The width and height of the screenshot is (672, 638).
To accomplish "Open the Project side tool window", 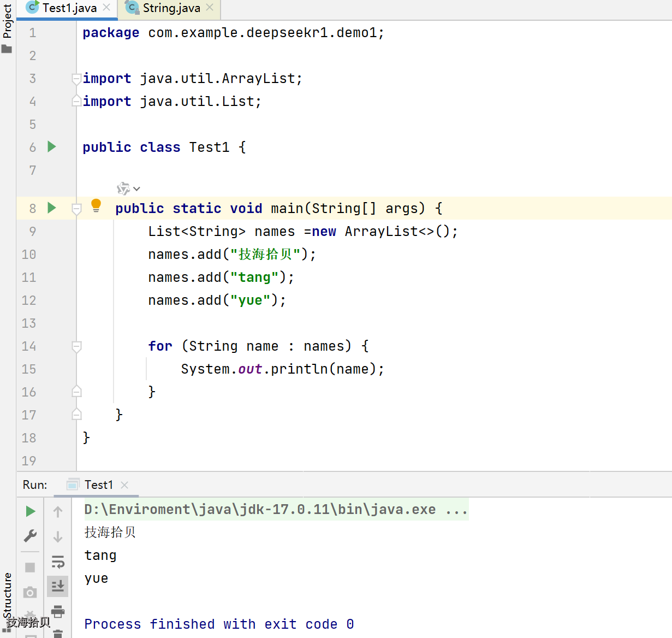I will coord(7,22).
